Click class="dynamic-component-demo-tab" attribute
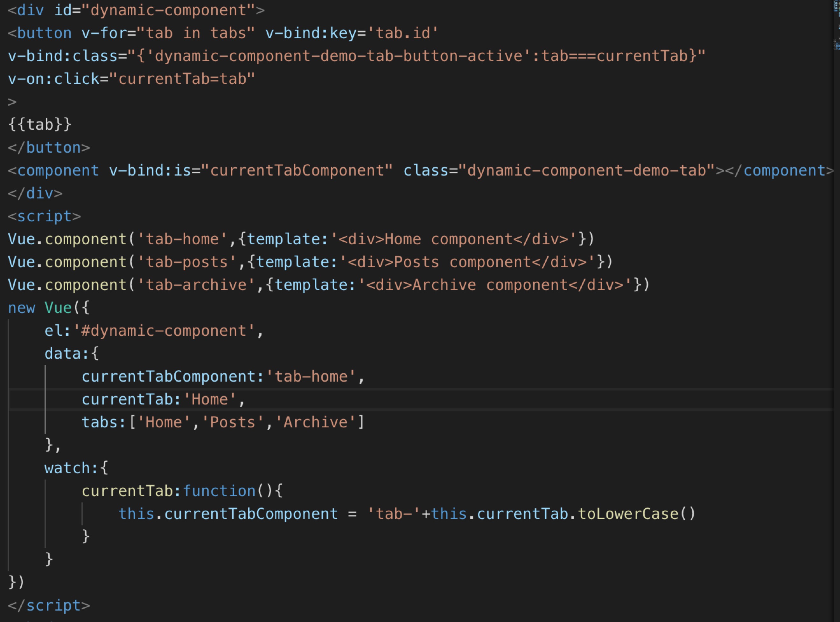The width and height of the screenshot is (840, 622). (x=559, y=170)
